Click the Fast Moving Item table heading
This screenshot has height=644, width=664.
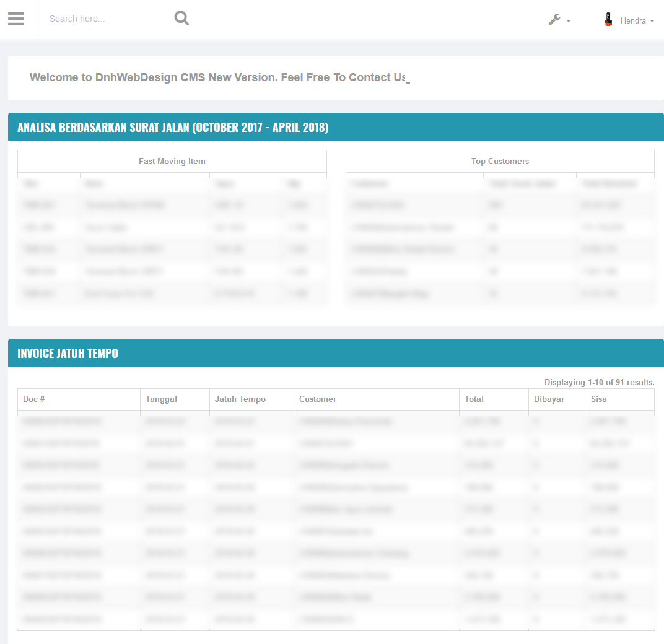tap(172, 161)
